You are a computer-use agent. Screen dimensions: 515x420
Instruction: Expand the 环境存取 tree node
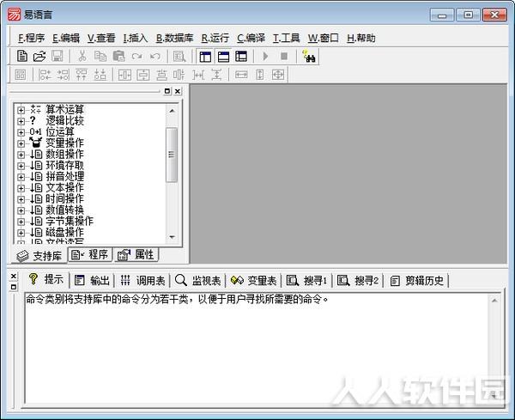coord(21,167)
